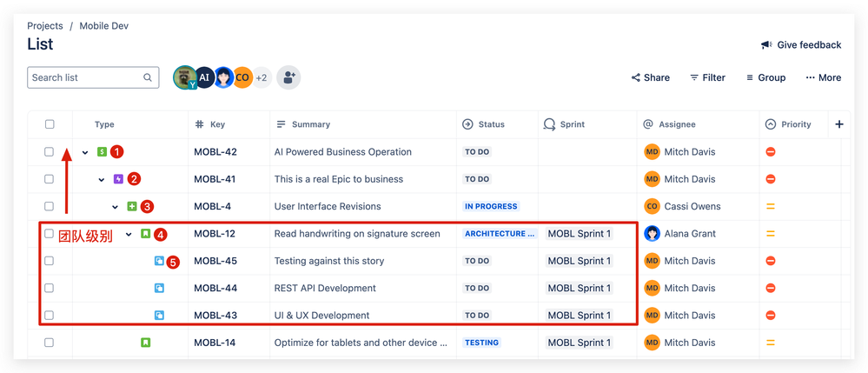Click the medium priority icon for MOBL-14
This screenshot has height=373, width=868.
point(770,343)
